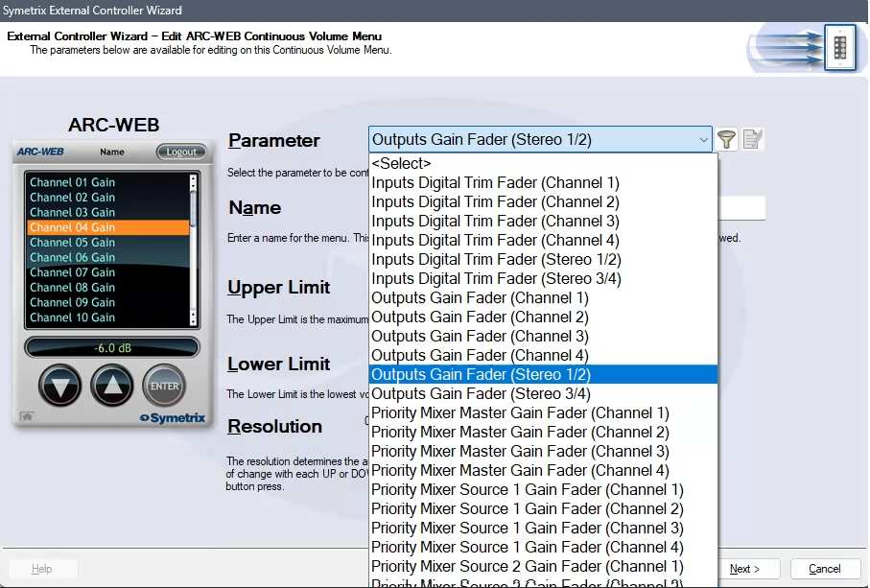Collapse the Parameter dropdown via its arrow
The width and height of the screenshot is (870, 588).
[x=703, y=140]
